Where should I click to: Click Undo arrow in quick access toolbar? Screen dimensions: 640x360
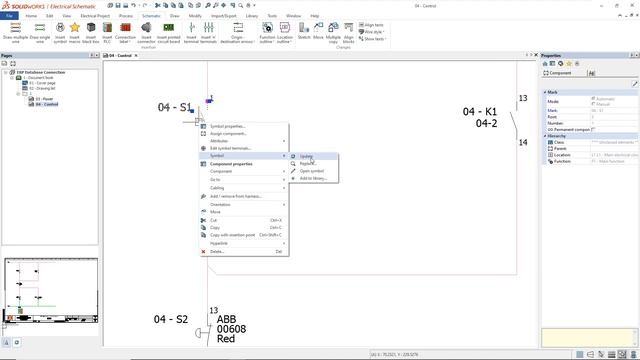click(133, 6)
